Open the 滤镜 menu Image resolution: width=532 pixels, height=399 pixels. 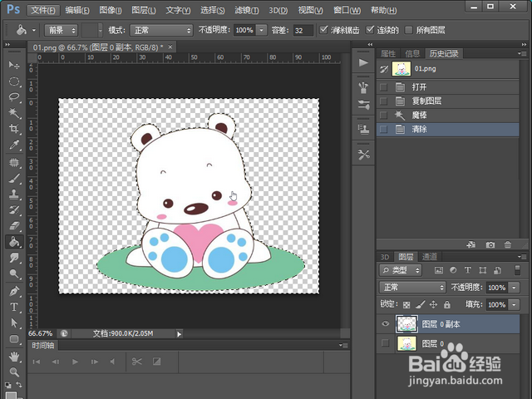[x=247, y=10]
